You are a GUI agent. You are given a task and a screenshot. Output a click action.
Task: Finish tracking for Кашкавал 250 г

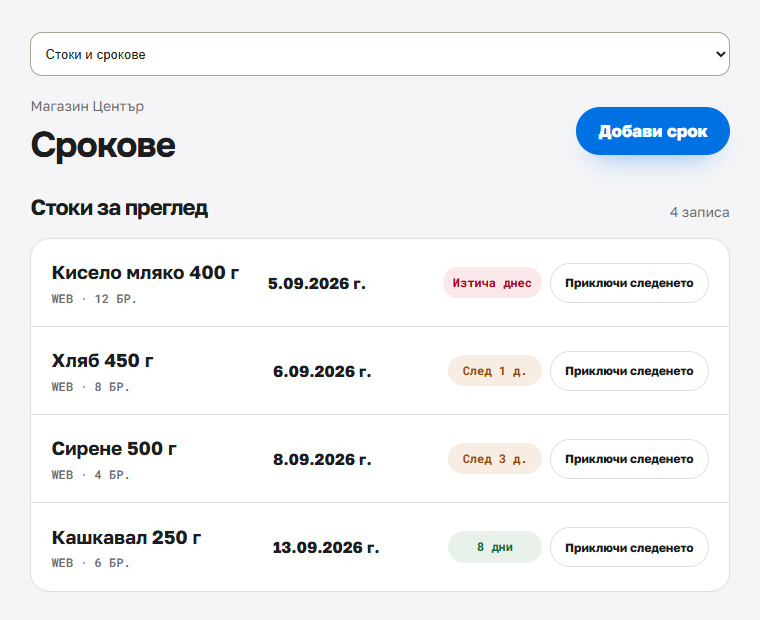click(x=629, y=547)
